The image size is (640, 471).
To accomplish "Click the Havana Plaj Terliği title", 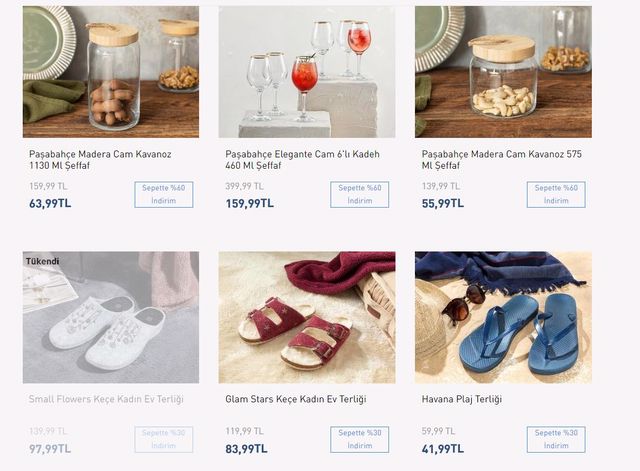I will [464, 399].
